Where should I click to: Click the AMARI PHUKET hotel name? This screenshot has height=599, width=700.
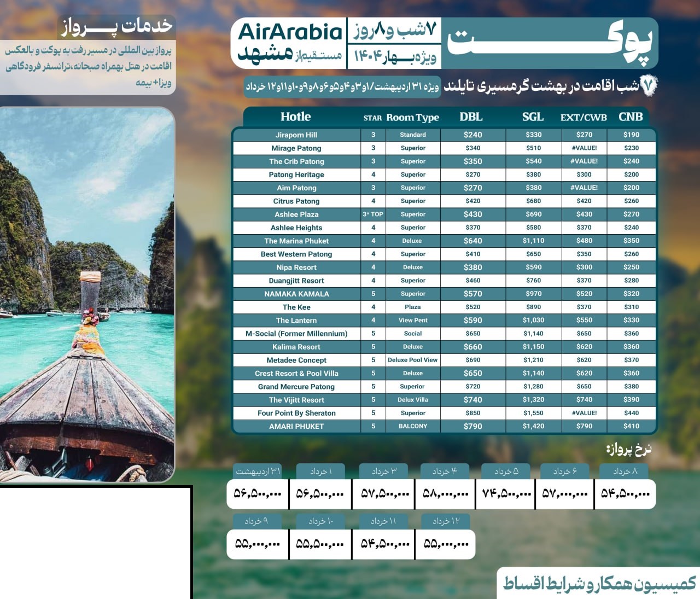296,426
